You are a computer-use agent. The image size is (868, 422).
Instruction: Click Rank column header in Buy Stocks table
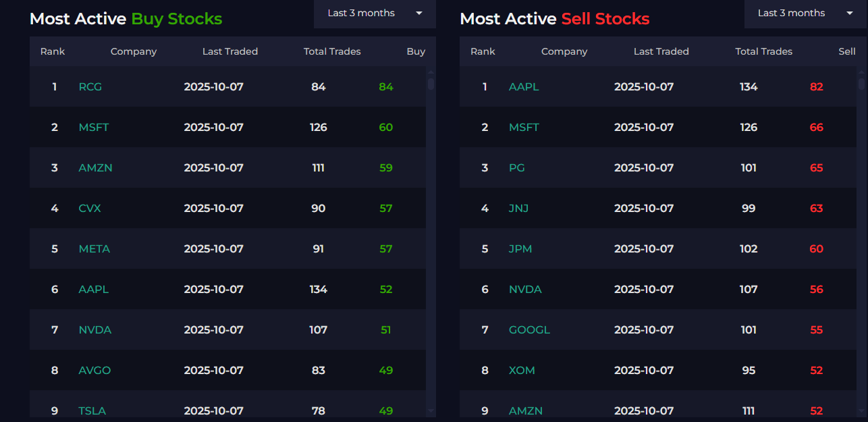point(53,51)
